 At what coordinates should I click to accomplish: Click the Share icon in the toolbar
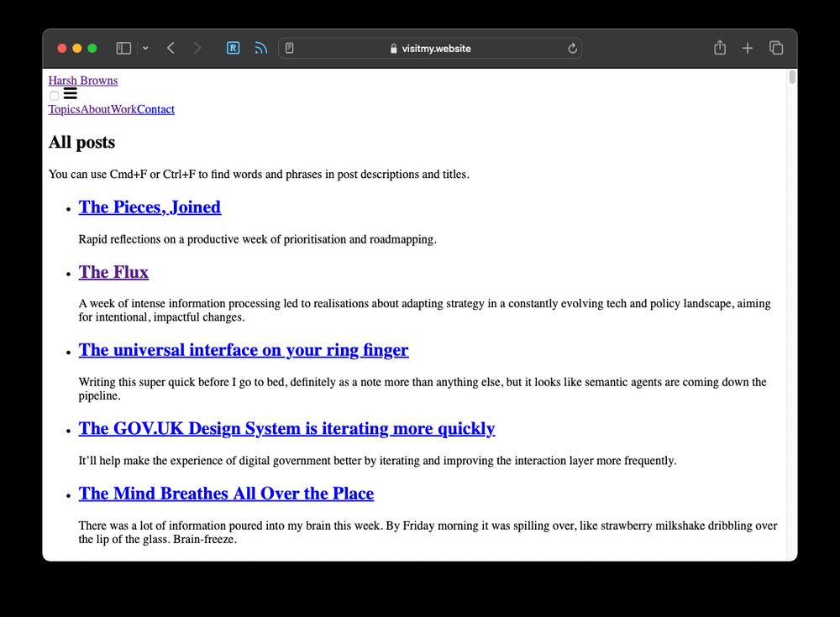(x=719, y=48)
